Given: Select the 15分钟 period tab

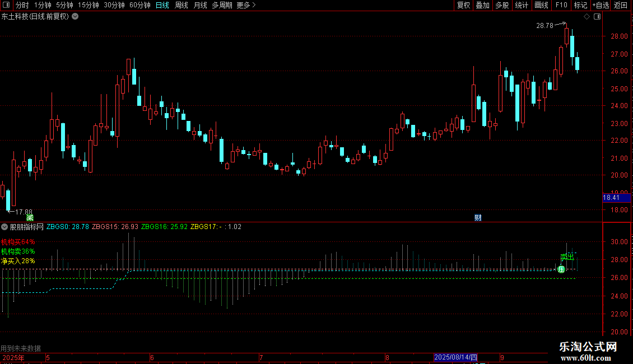Looking at the screenshot, I should point(89,5).
